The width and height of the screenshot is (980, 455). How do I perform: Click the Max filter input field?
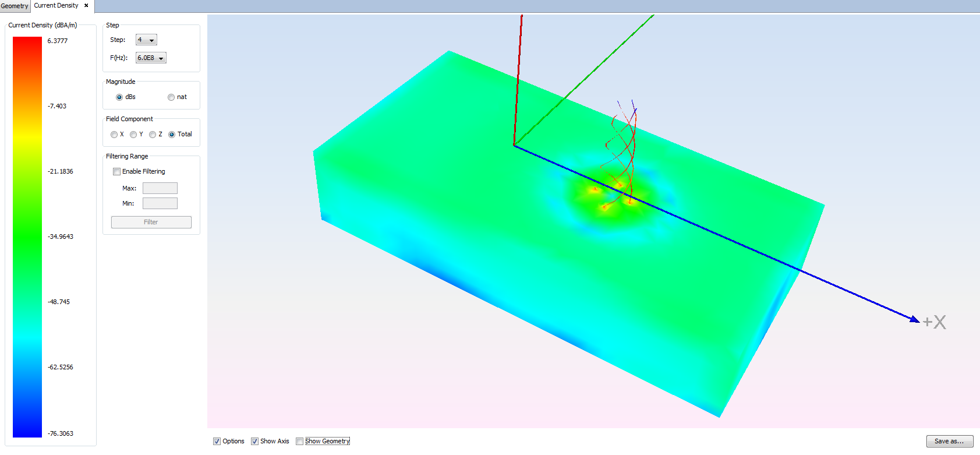click(x=160, y=188)
